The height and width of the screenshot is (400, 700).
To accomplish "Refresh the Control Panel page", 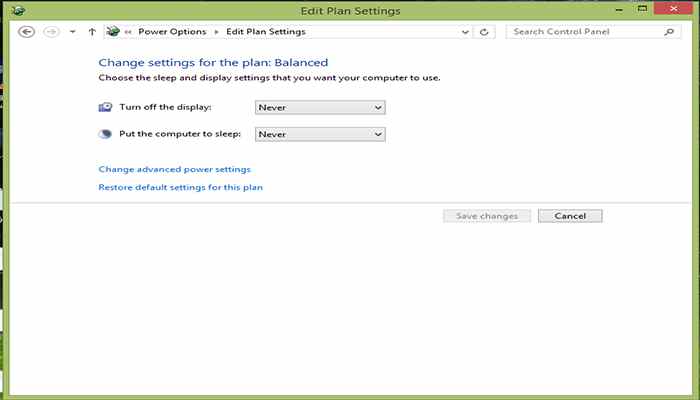I will tap(485, 32).
